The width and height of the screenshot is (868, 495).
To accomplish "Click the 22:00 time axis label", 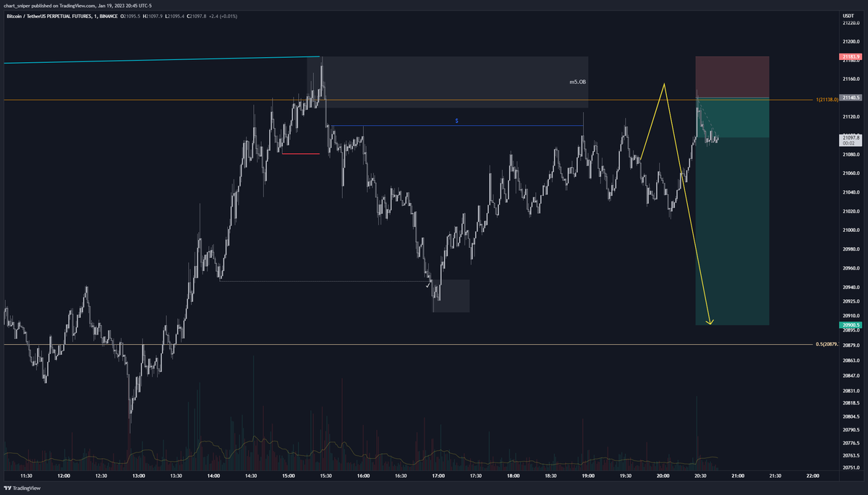I will click(812, 476).
